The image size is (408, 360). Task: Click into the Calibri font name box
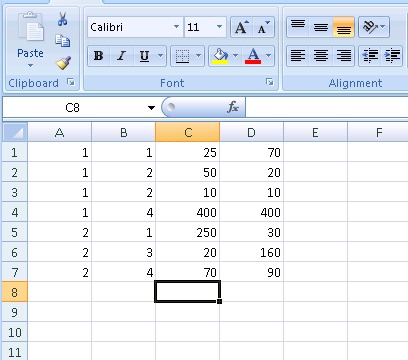click(x=130, y=27)
